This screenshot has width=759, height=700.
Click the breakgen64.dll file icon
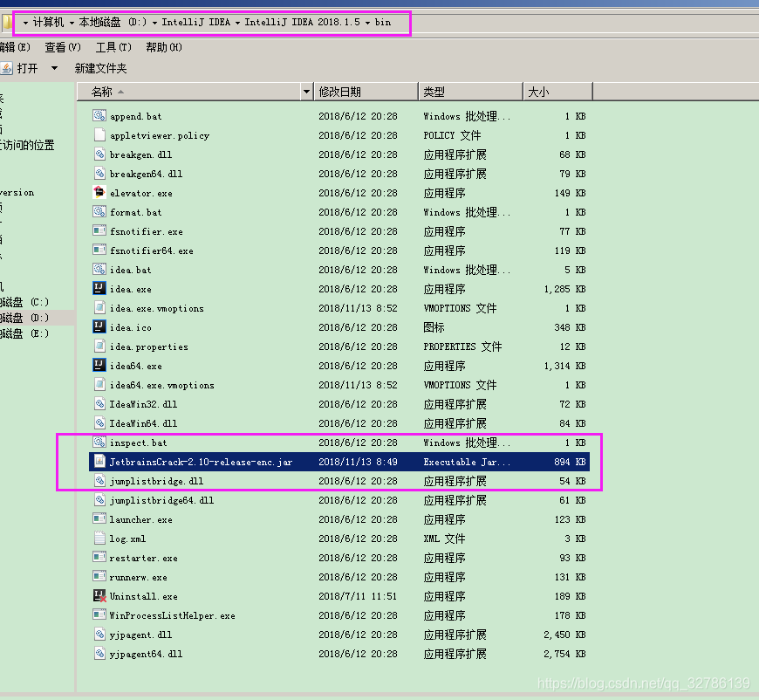click(x=99, y=173)
